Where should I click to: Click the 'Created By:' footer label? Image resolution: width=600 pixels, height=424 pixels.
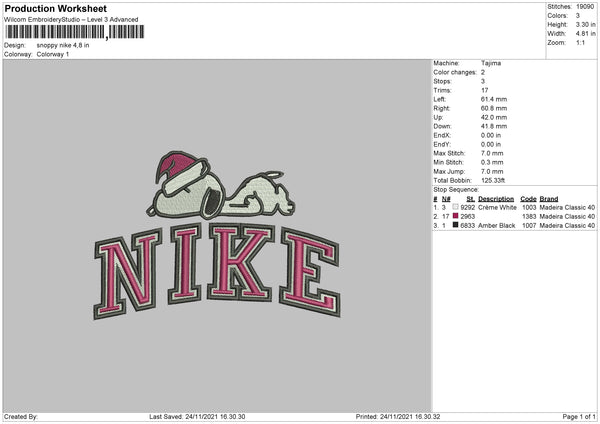point(21,417)
